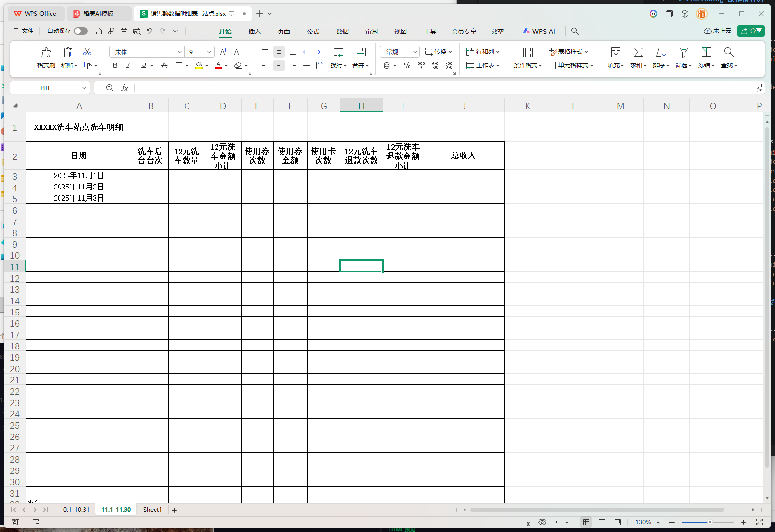Open the Sum function icon

(638, 53)
